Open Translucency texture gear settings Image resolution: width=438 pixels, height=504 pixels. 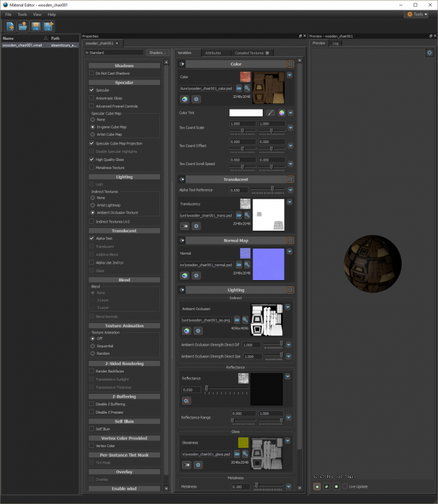[196, 226]
